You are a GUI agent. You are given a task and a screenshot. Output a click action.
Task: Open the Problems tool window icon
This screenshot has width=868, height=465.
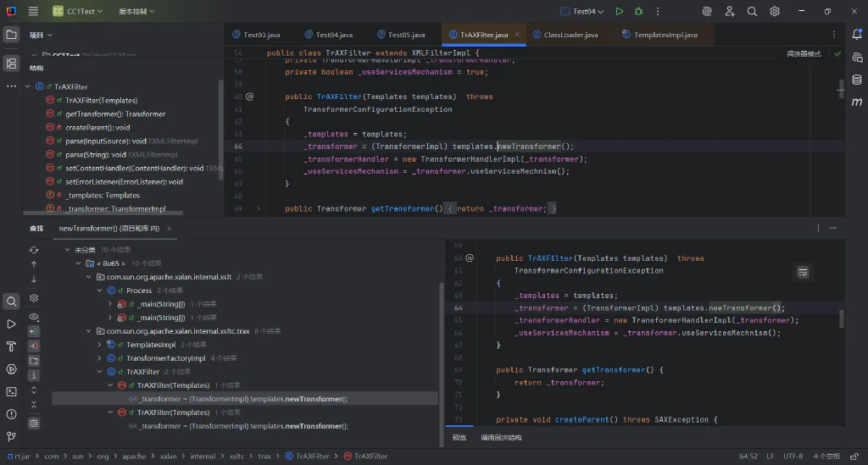point(11,414)
